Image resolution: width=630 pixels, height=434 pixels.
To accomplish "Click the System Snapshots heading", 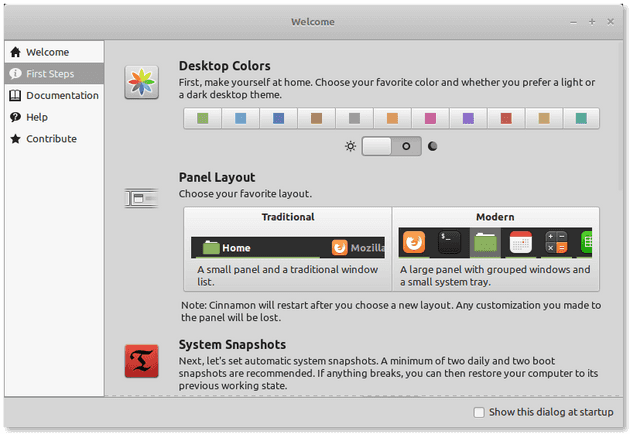I will coord(232,345).
